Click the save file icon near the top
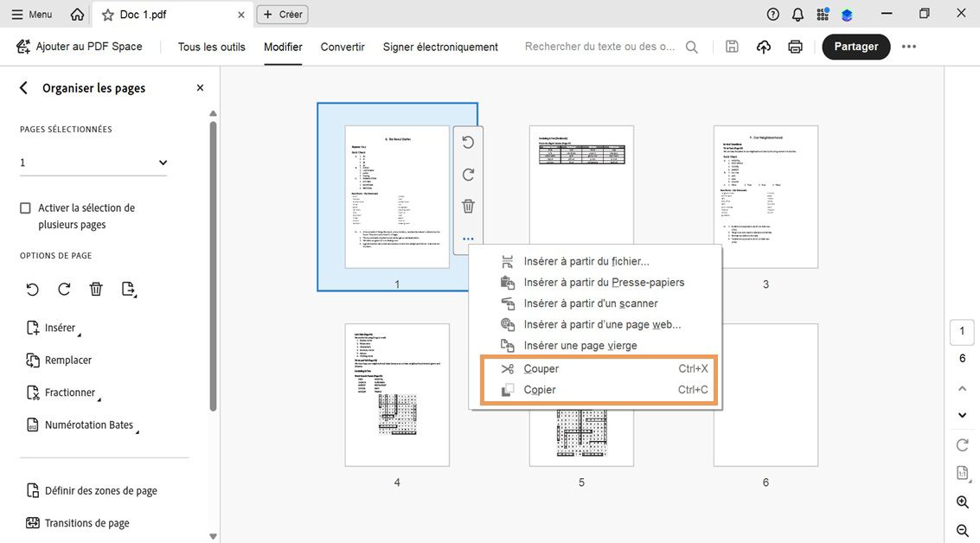Image resolution: width=980 pixels, height=543 pixels. pyautogui.click(x=731, y=47)
